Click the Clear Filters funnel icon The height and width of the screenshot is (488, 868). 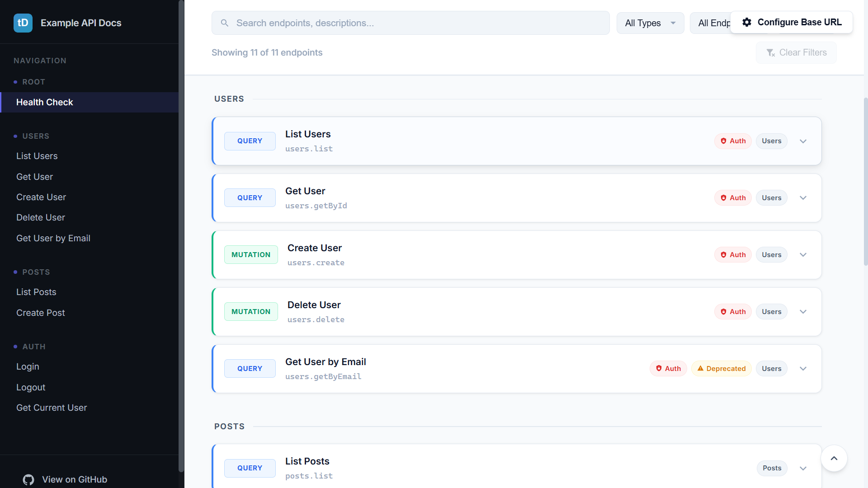(771, 53)
